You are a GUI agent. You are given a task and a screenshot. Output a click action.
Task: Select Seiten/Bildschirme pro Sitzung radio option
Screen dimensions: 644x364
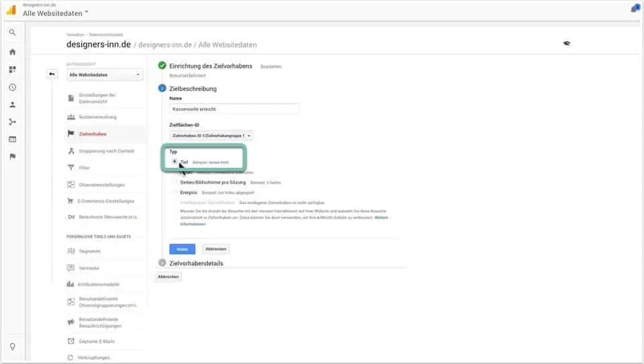point(174,182)
